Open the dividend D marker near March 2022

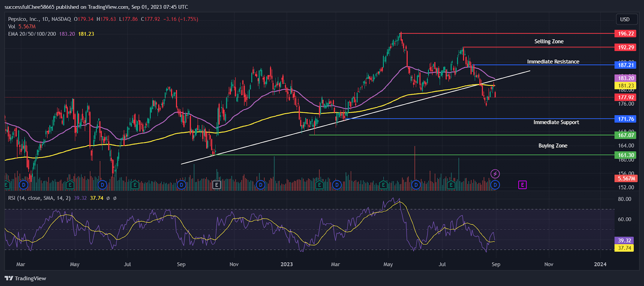(x=24, y=185)
